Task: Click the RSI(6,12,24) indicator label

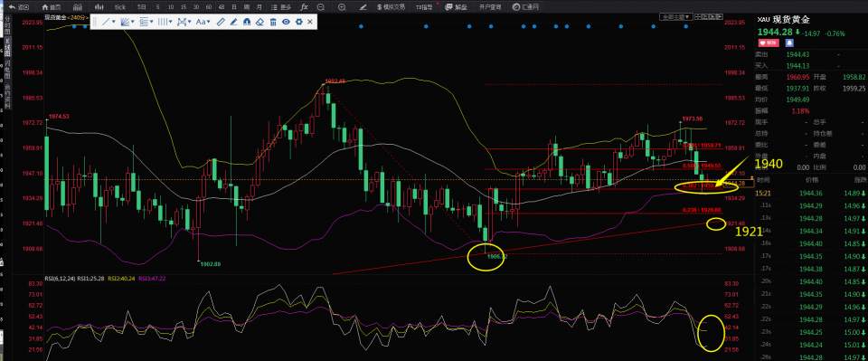Action: point(60,279)
